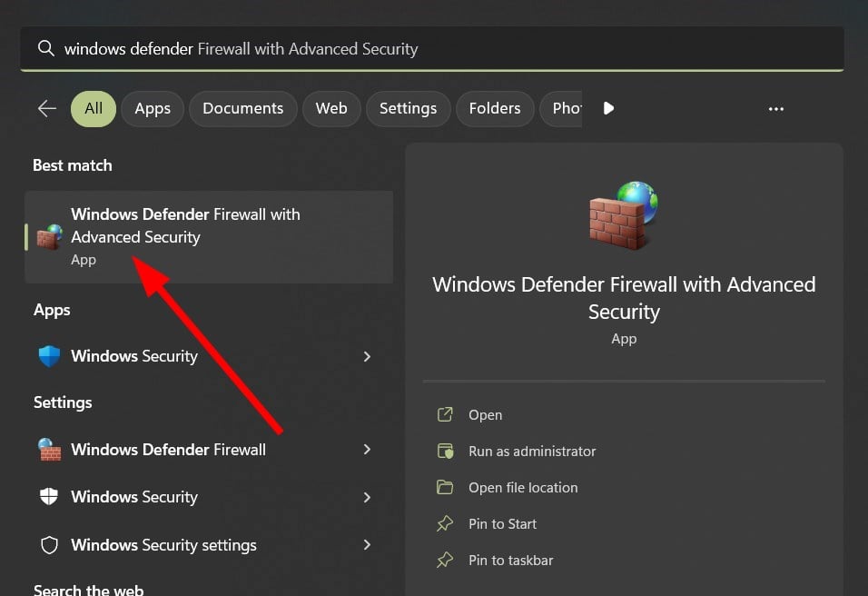The width and height of the screenshot is (868, 596).
Task: Click the Pin to Start icon
Action: click(x=444, y=523)
